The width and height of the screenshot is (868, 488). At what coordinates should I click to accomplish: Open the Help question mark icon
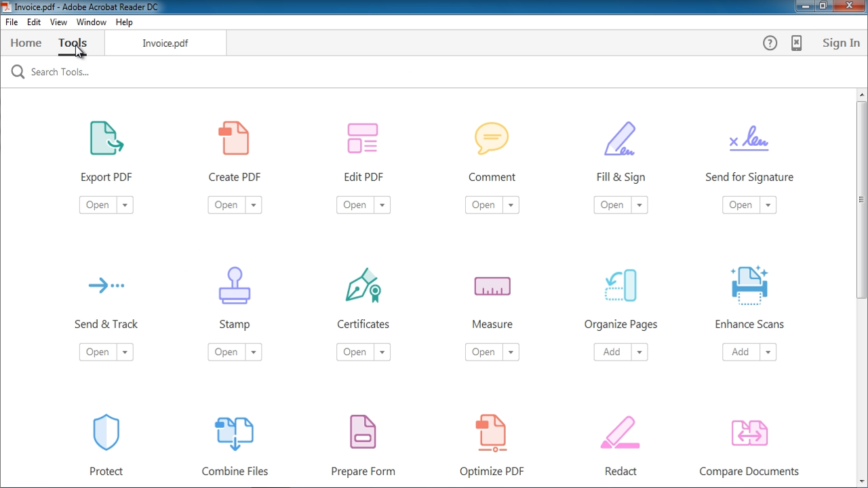770,43
